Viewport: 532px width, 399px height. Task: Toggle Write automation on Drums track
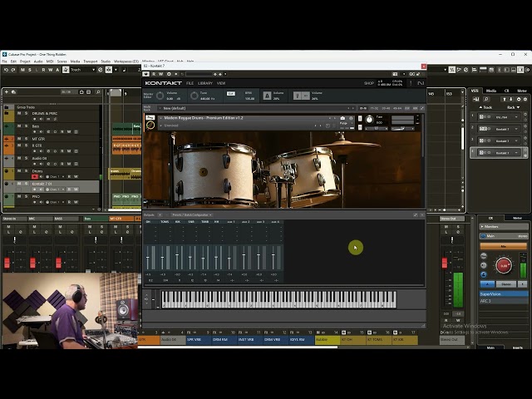76,177
